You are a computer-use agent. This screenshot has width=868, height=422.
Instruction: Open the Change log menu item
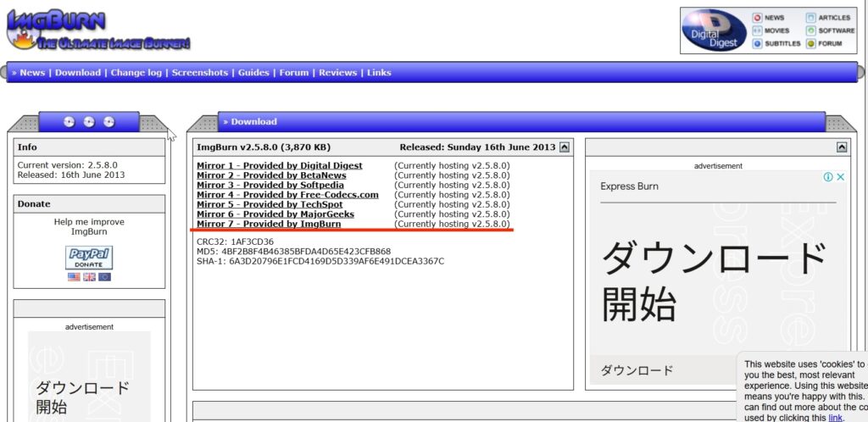pos(136,73)
